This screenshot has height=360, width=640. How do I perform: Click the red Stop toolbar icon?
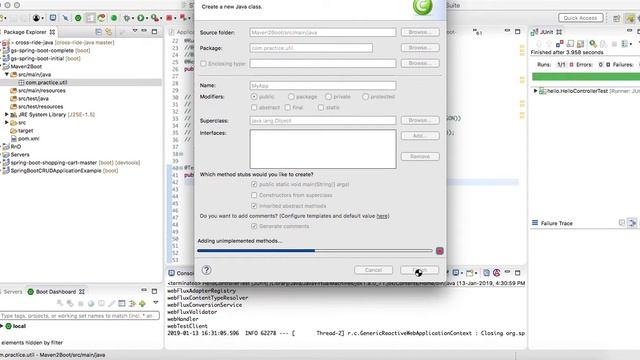169,18
